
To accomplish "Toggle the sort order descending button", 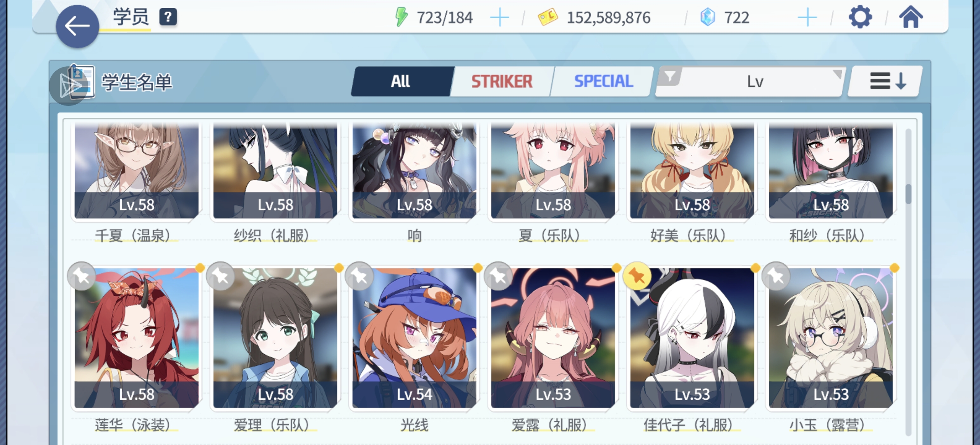I will click(x=884, y=81).
